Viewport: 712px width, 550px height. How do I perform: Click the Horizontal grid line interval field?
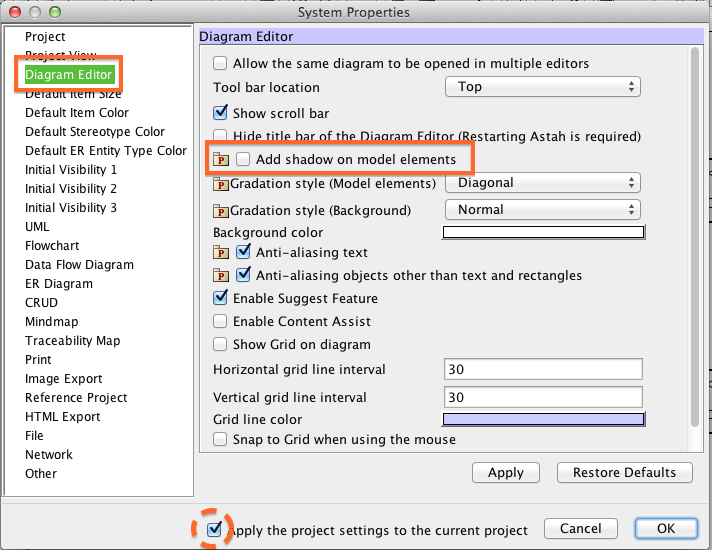[x=541, y=369]
